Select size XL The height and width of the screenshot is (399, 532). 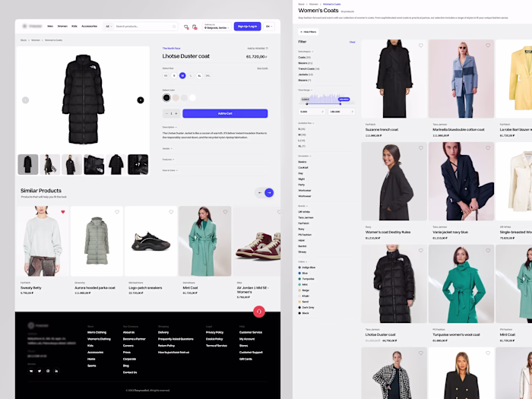click(199, 76)
